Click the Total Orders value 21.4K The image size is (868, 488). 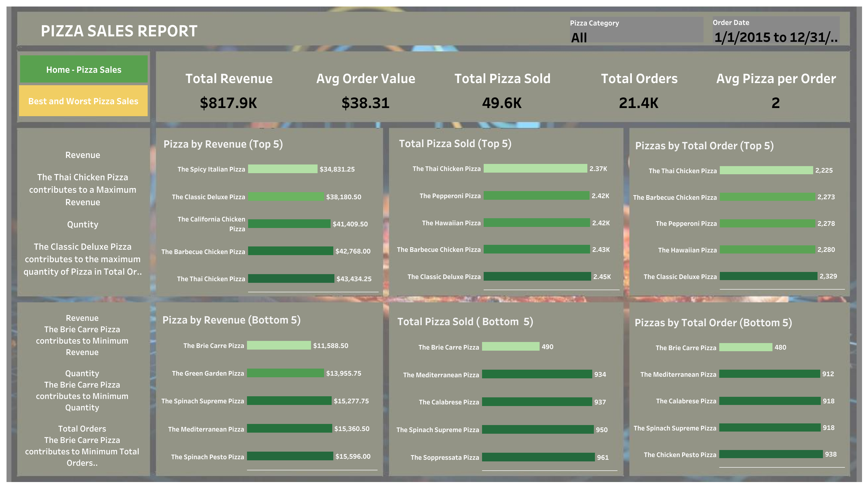click(x=639, y=103)
